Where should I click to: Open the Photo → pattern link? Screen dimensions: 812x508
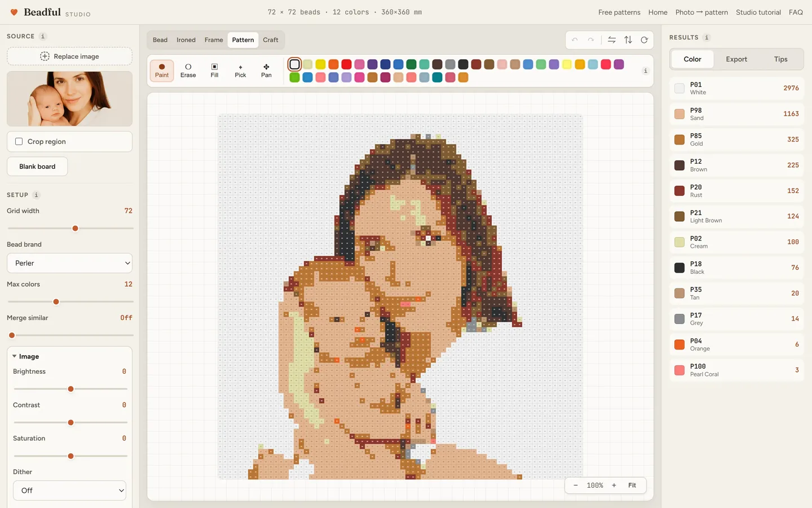pos(701,12)
